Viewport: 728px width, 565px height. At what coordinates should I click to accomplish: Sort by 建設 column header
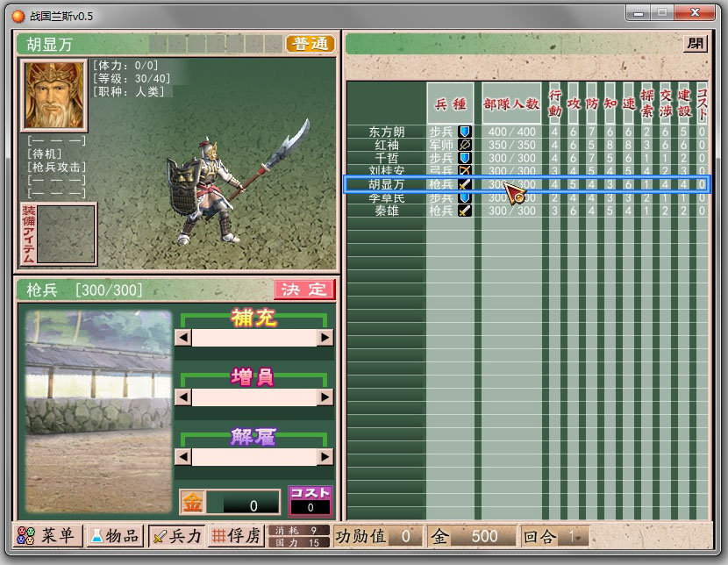tap(683, 103)
